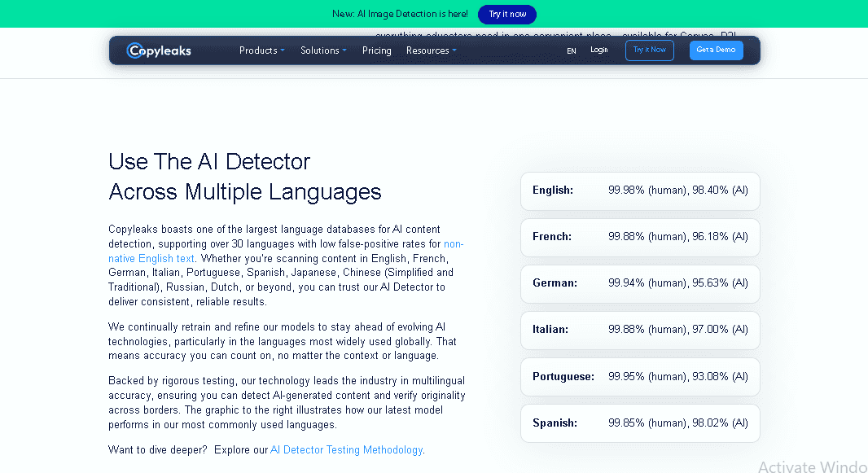Click the Copyleaks logo icon
868x473 pixels.
click(x=133, y=50)
